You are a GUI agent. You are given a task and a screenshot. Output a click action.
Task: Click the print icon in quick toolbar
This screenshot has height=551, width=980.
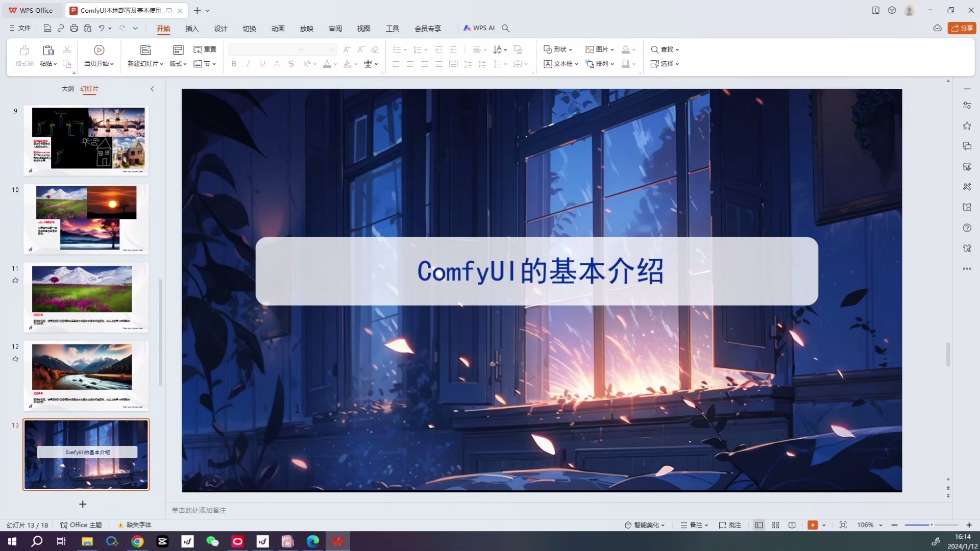click(x=74, y=28)
